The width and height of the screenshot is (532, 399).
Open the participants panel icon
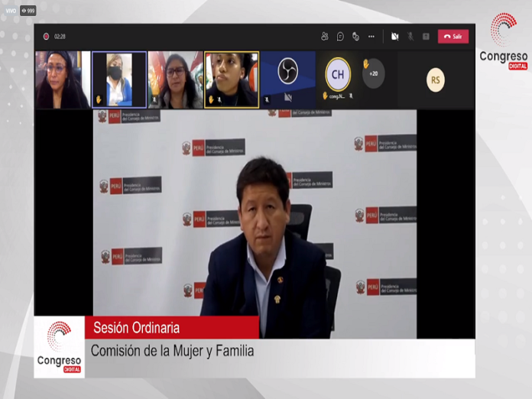coord(325,36)
